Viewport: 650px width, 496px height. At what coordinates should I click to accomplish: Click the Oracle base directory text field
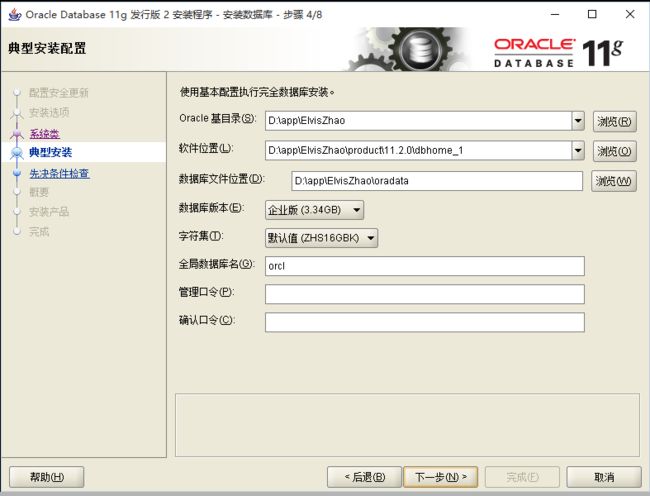[419, 121]
